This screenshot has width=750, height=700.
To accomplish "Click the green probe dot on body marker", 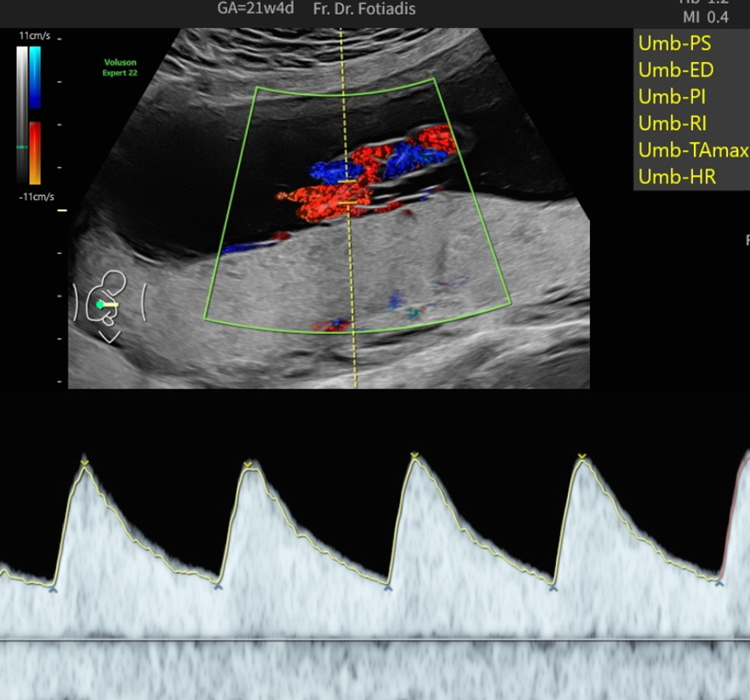I will [100, 305].
